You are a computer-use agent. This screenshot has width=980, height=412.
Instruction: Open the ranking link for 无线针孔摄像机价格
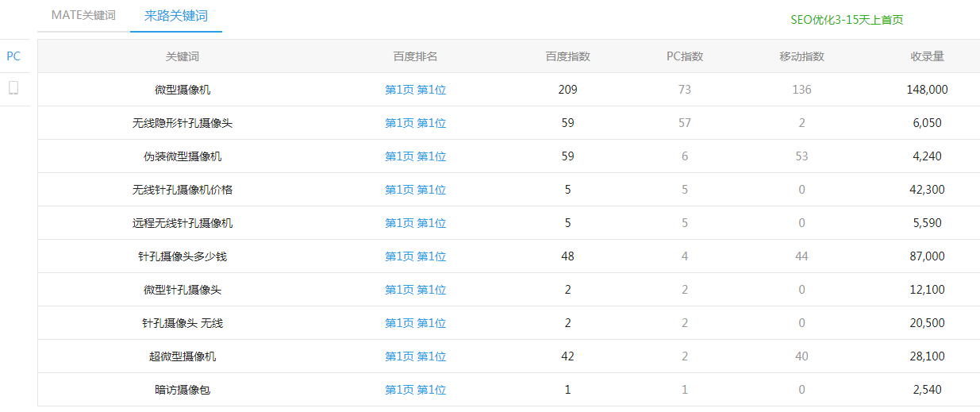[416, 190]
